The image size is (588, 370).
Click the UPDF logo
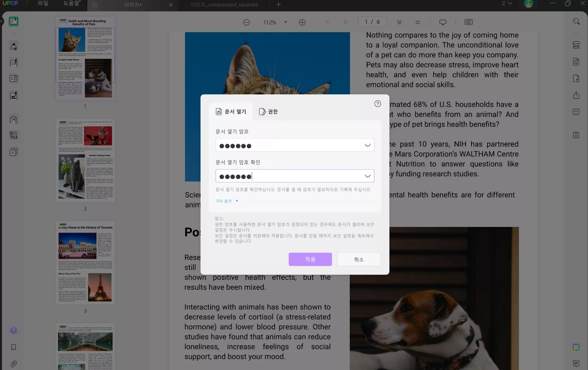click(x=11, y=3)
